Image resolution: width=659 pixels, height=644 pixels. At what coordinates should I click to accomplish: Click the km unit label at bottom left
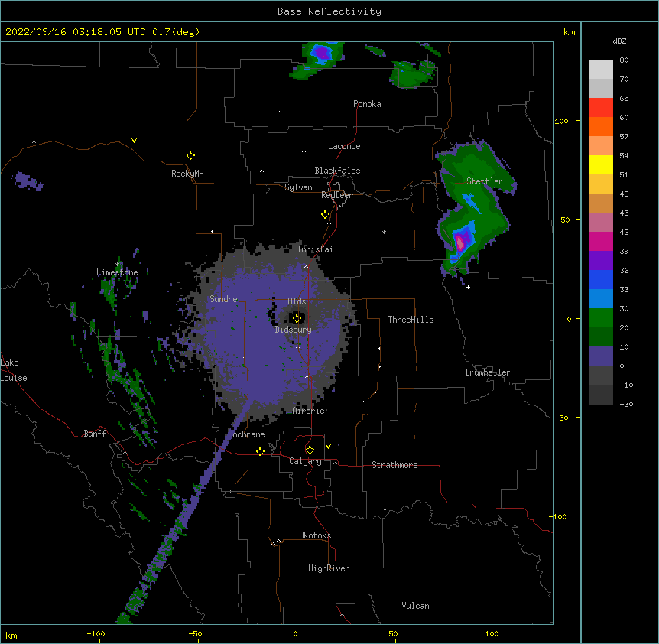point(11,636)
